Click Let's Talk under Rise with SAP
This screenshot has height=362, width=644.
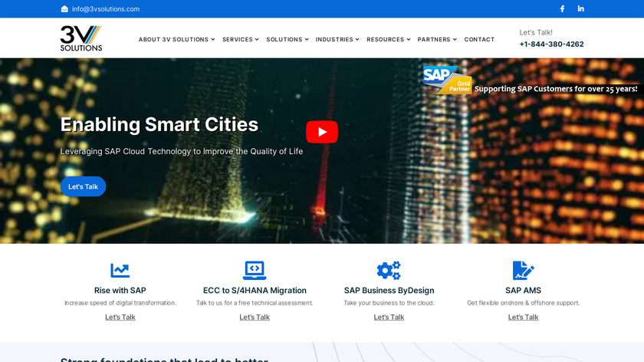pos(120,318)
